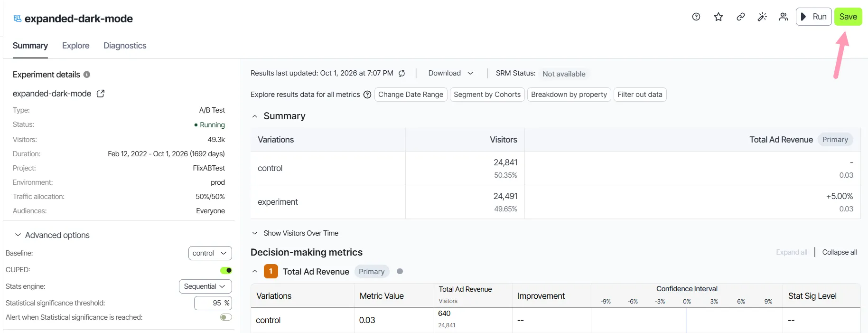Open expanded-dark-mode external link icon
Image resolution: width=868 pixels, height=333 pixels.
coord(101,94)
